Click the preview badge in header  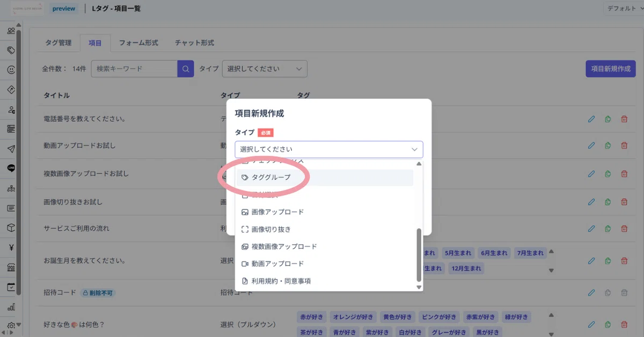coord(64,9)
